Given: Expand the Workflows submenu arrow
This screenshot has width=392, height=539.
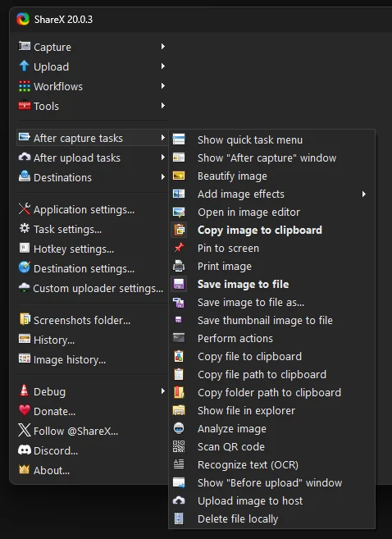Looking at the screenshot, I should [163, 85].
